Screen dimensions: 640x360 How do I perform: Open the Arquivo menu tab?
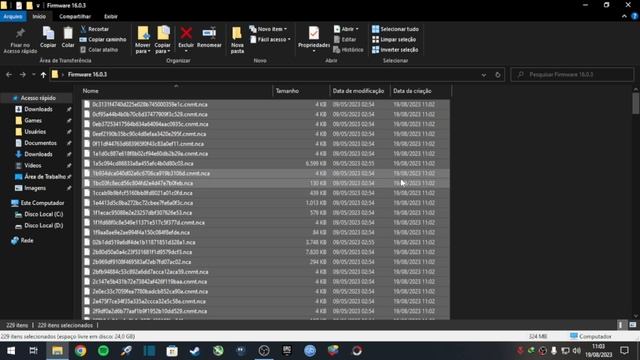(x=13, y=16)
